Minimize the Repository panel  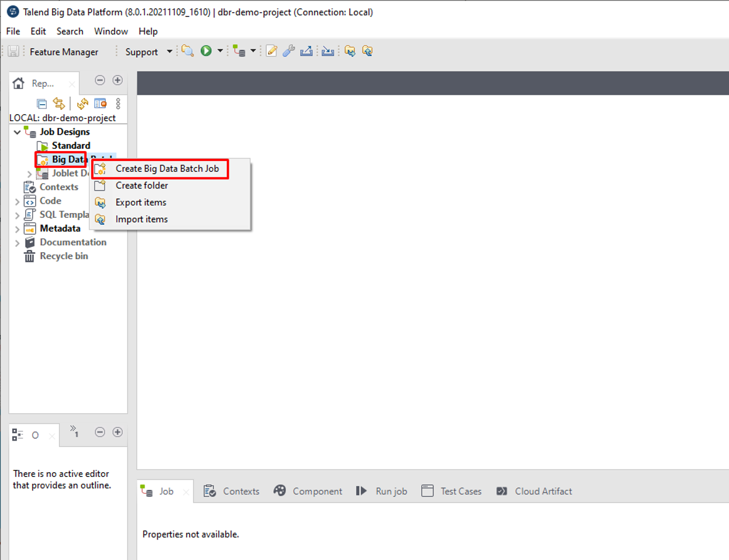click(x=100, y=80)
